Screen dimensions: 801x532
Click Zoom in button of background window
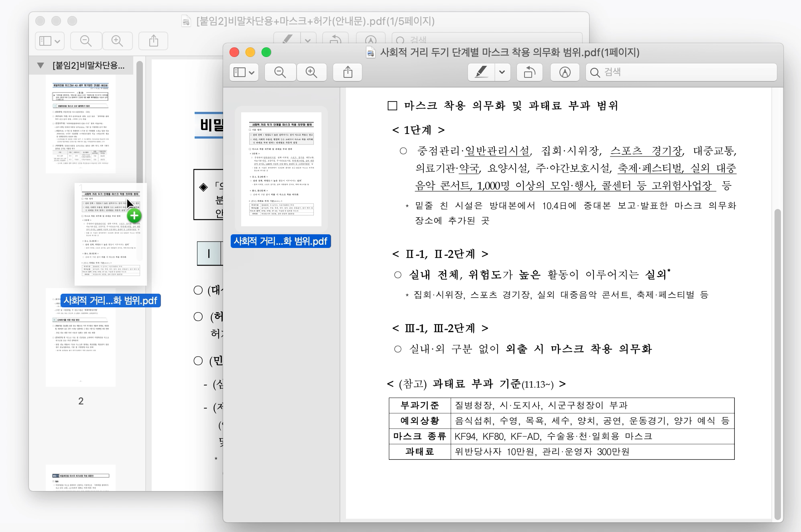(x=117, y=41)
